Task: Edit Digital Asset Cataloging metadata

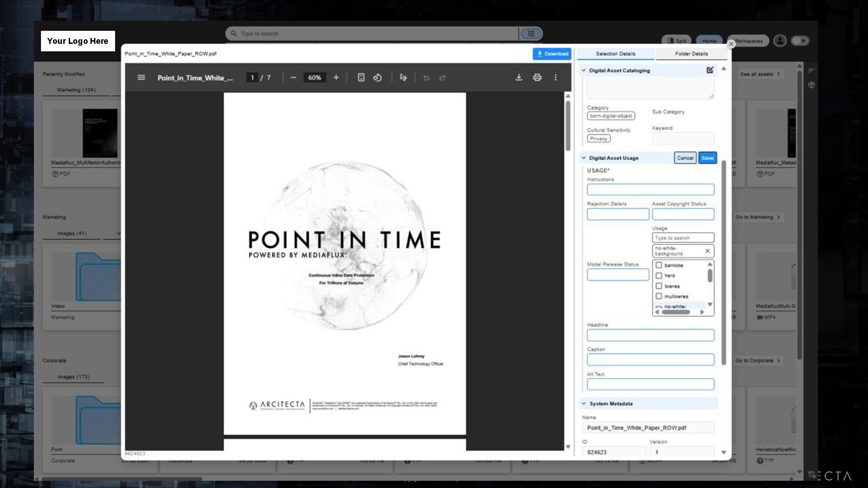Action: [x=710, y=70]
